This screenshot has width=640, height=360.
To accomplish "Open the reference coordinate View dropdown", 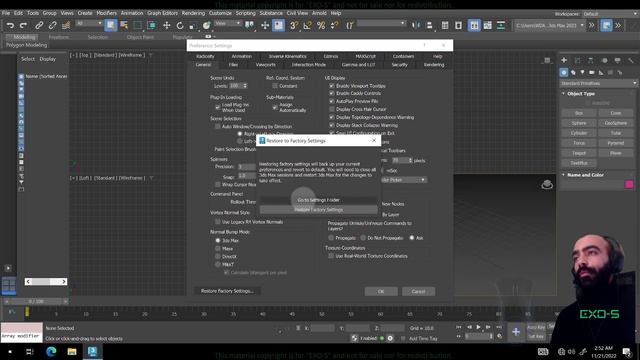I will [x=228, y=24].
